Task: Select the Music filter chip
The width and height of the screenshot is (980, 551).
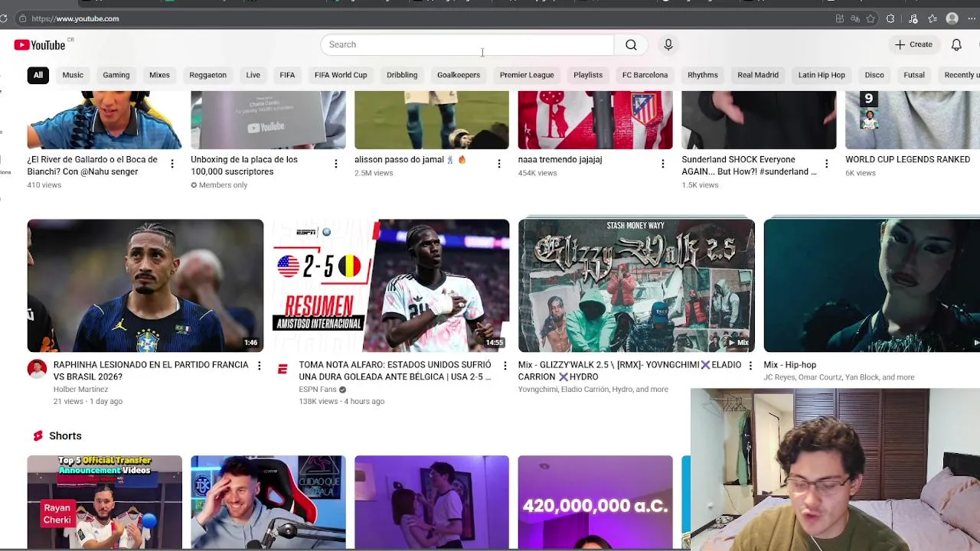Action: tap(73, 75)
